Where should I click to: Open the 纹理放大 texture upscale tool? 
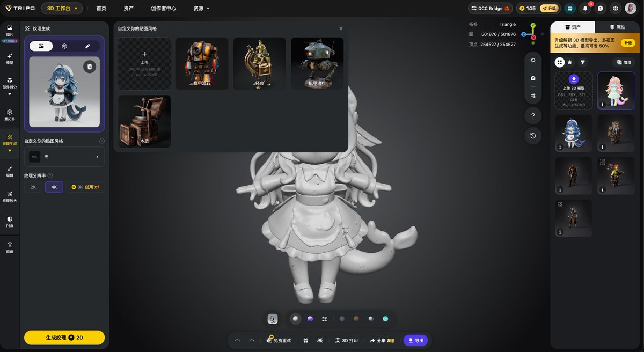tap(10, 196)
